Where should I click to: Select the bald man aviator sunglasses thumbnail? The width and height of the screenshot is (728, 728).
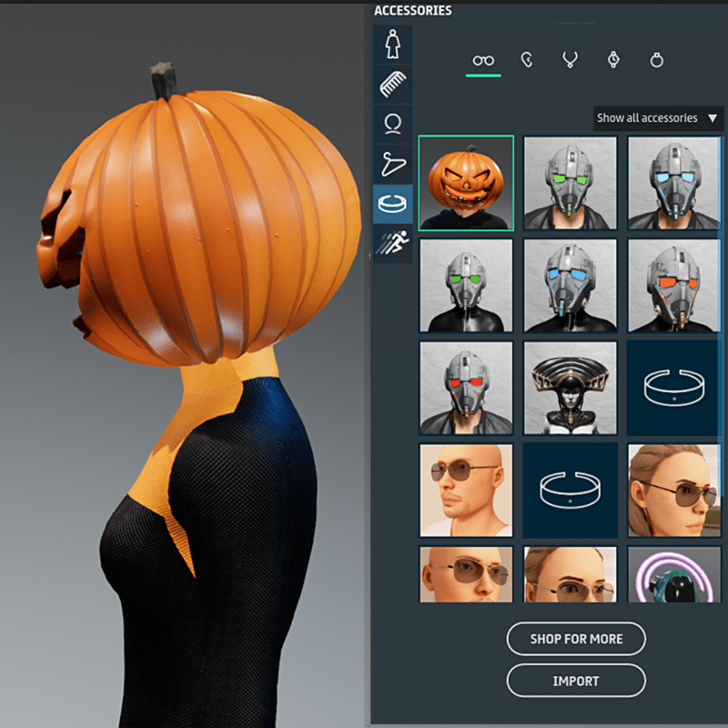(x=466, y=490)
